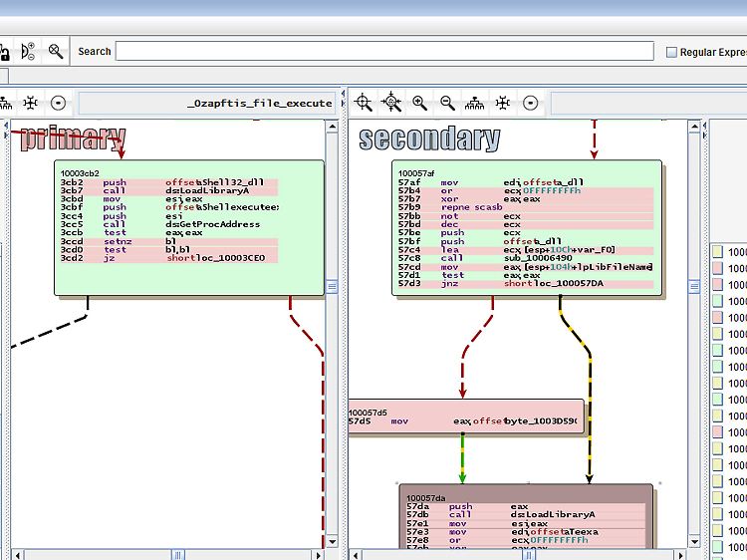Image resolution: width=747 pixels, height=560 pixels.
Task: Select the pink node 100057d5 header
Action: 368,413
